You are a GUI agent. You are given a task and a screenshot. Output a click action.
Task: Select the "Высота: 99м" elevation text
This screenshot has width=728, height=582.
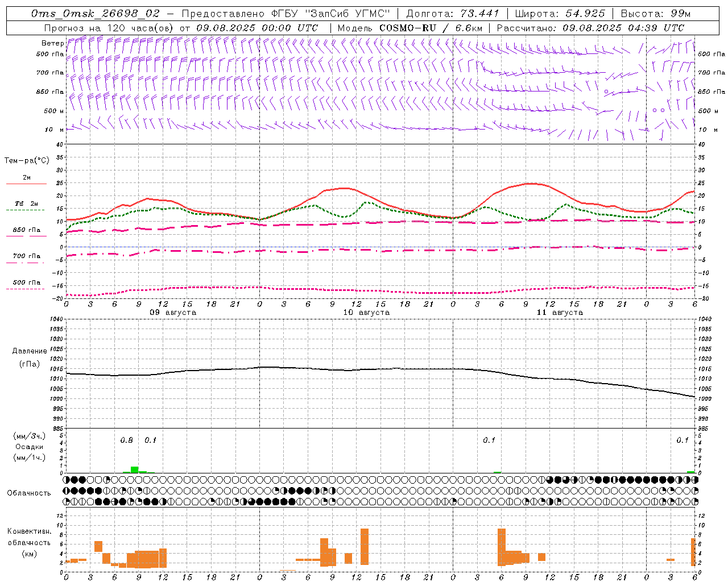[656, 14]
